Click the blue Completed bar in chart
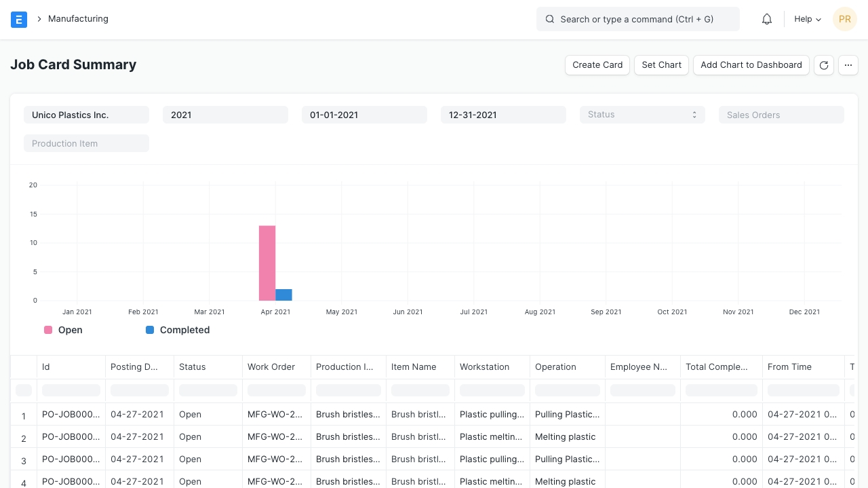 pos(283,295)
